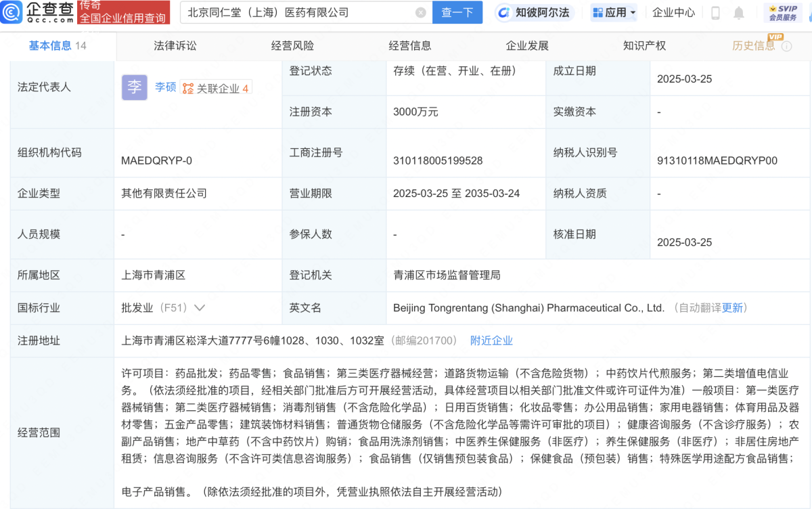Click the 人员规模 label
This screenshot has height=509, width=812.
point(39,234)
